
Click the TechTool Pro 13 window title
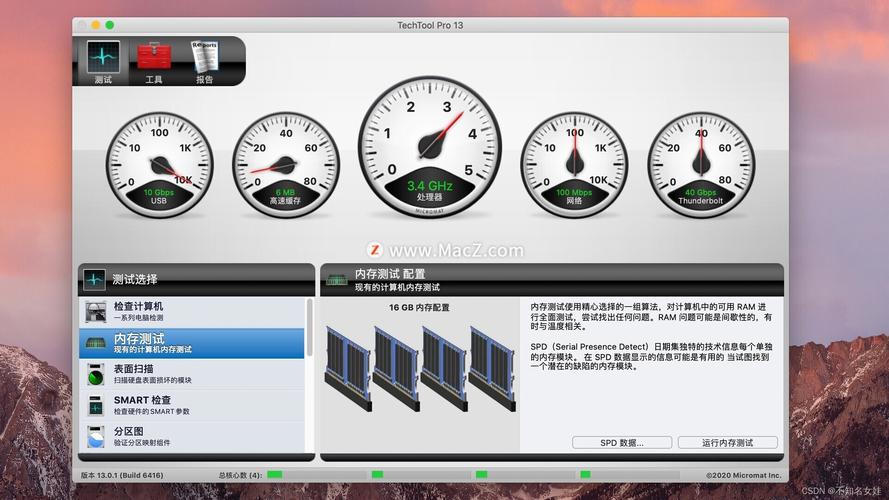pos(430,25)
